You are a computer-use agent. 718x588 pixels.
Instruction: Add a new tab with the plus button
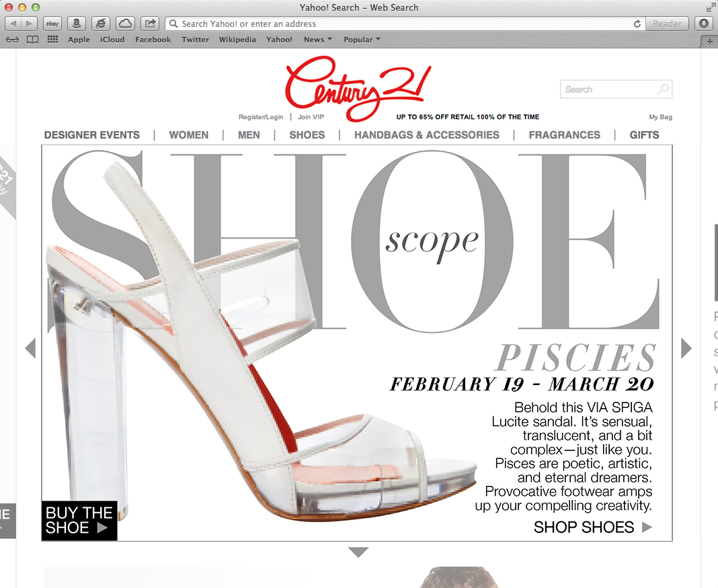tap(710, 41)
